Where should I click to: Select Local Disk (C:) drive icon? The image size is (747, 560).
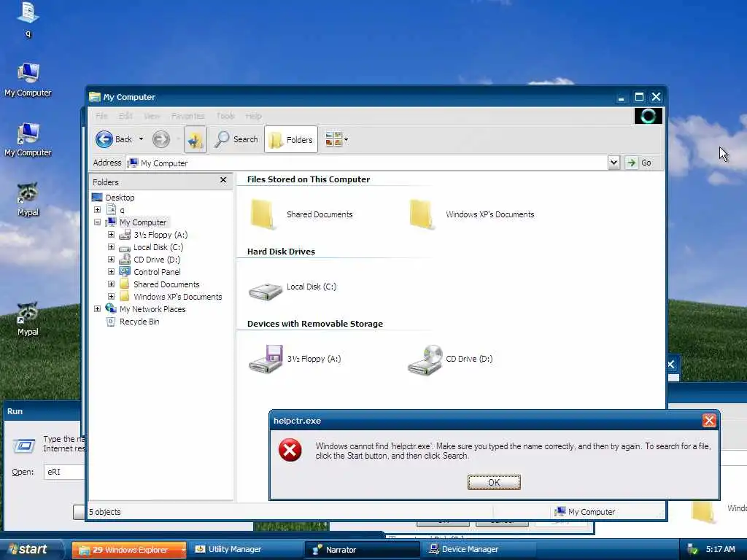(266, 291)
